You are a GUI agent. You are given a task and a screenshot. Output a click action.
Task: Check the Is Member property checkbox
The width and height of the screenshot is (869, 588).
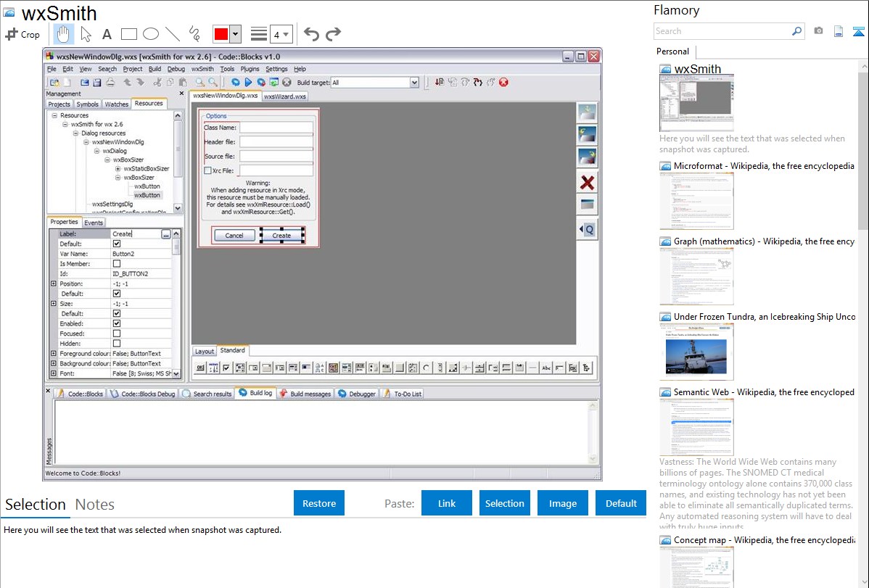tap(117, 264)
